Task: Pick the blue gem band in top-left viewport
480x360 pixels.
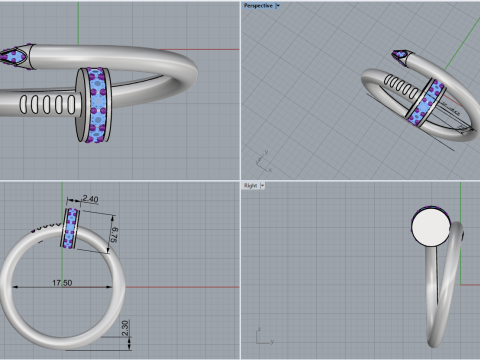Action: point(98,105)
